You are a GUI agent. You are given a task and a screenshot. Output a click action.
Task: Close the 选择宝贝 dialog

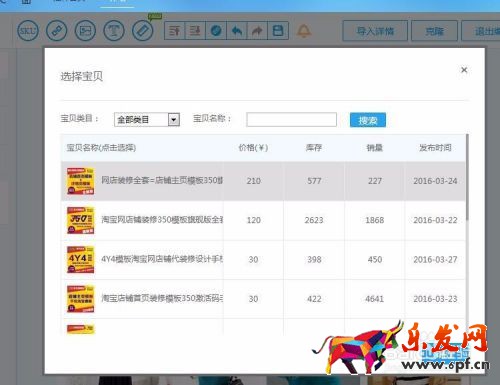pyautogui.click(x=464, y=70)
